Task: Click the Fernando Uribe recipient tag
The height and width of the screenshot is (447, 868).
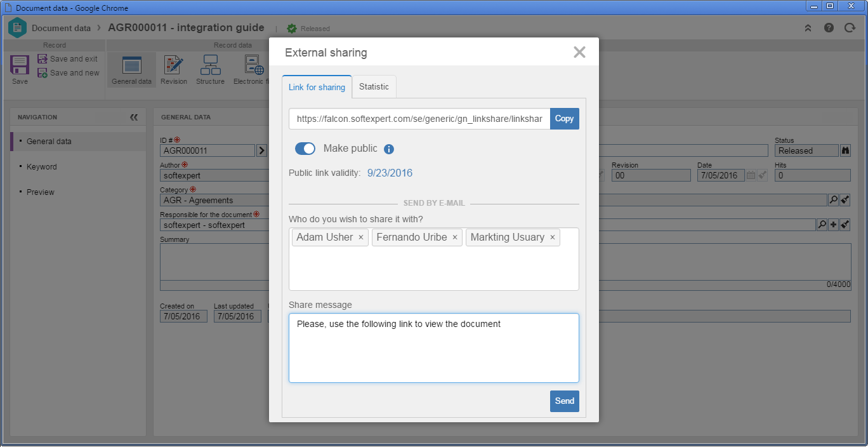Action: 416,237
